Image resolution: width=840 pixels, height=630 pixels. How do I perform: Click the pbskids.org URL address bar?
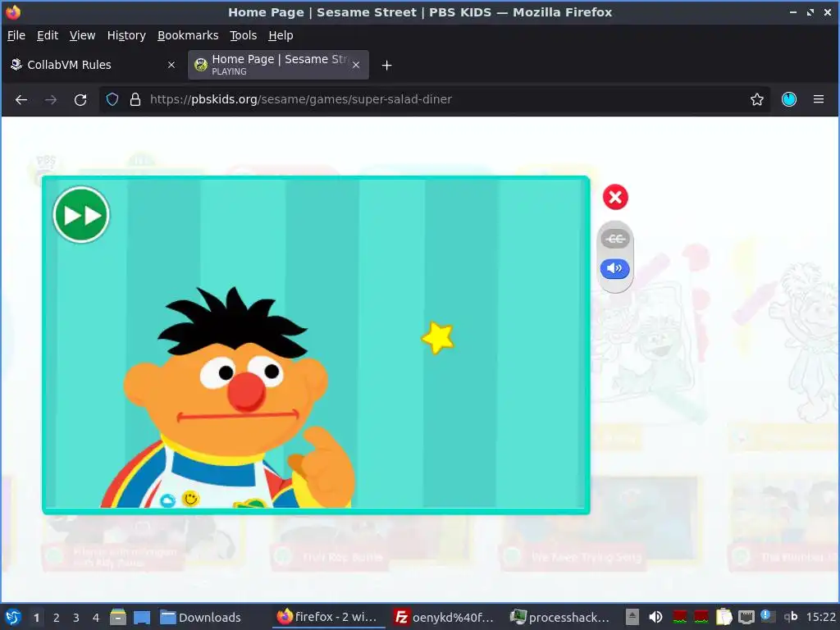(x=435, y=99)
